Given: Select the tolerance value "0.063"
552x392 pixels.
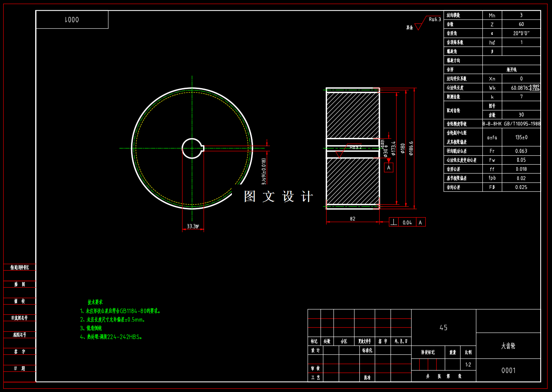Looking at the screenshot, I should [521, 151].
